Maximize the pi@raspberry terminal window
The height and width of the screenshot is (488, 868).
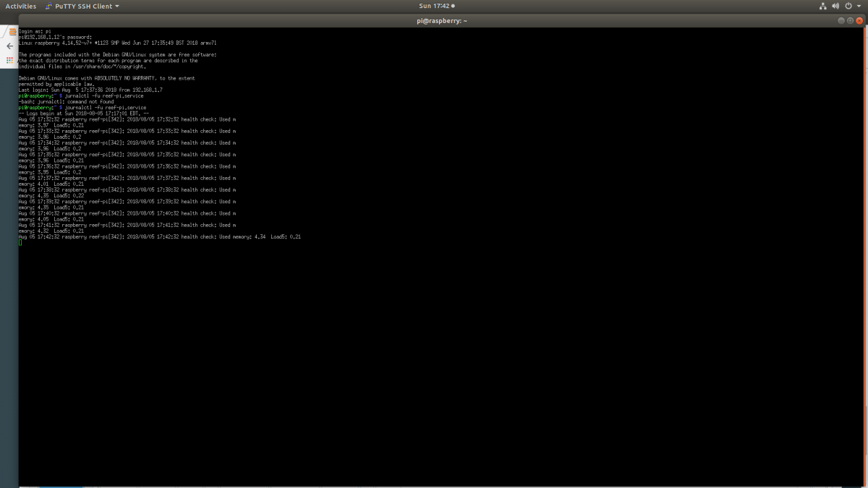(x=848, y=20)
